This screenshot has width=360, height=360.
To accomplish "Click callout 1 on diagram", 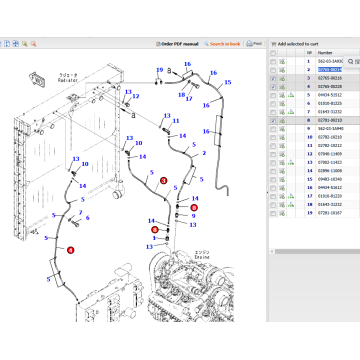I will tap(154, 238).
